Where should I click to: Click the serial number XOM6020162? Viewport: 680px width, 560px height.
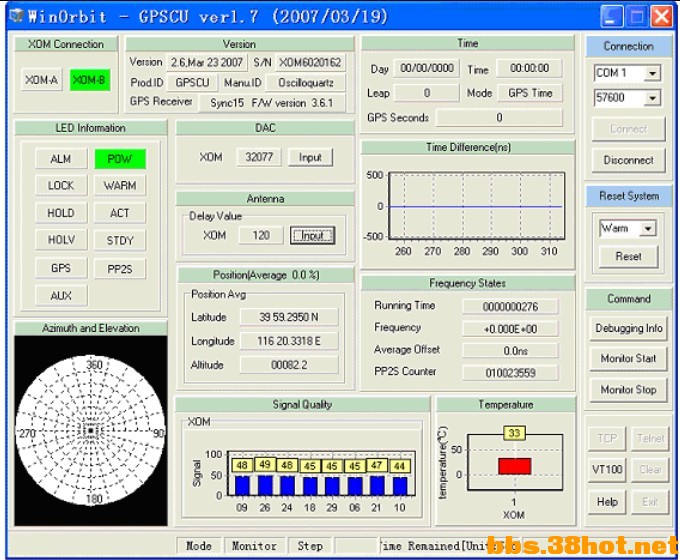click(x=310, y=63)
